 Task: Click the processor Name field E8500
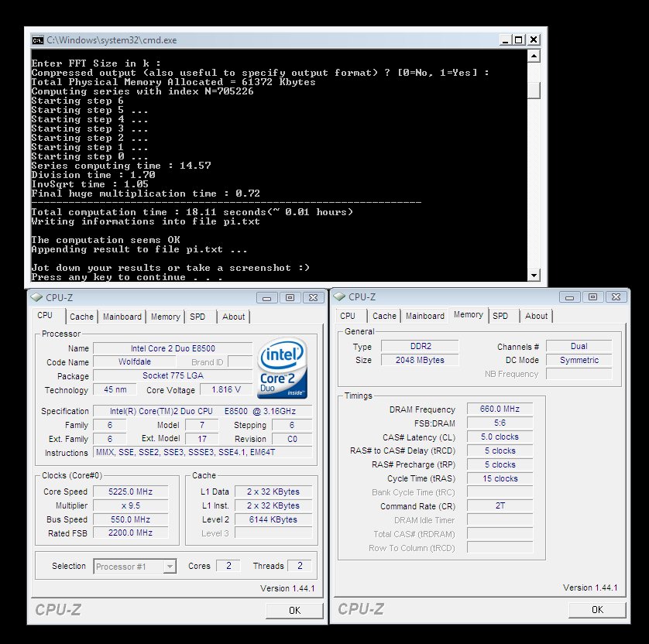pyautogui.click(x=173, y=348)
